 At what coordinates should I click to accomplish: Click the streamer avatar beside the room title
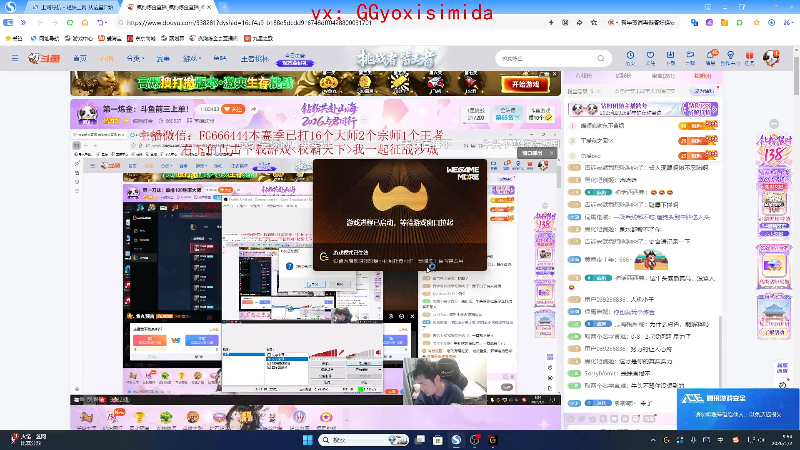pos(87,113)
